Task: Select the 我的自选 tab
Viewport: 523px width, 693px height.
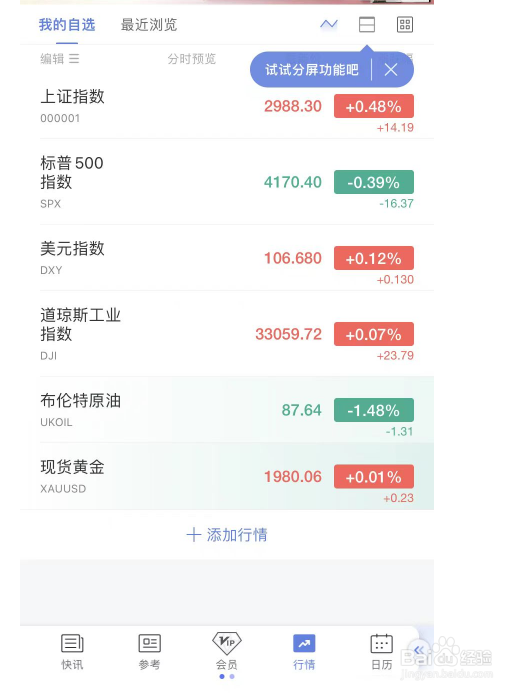Action: tap(67, 25)
